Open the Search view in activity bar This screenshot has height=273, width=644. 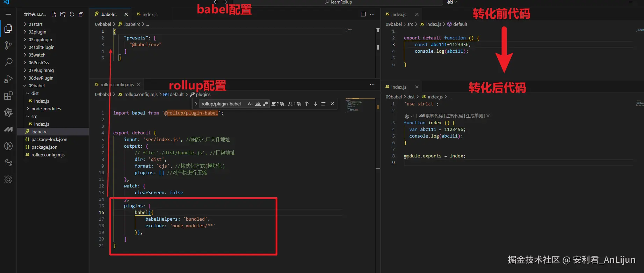coord(8,62)
